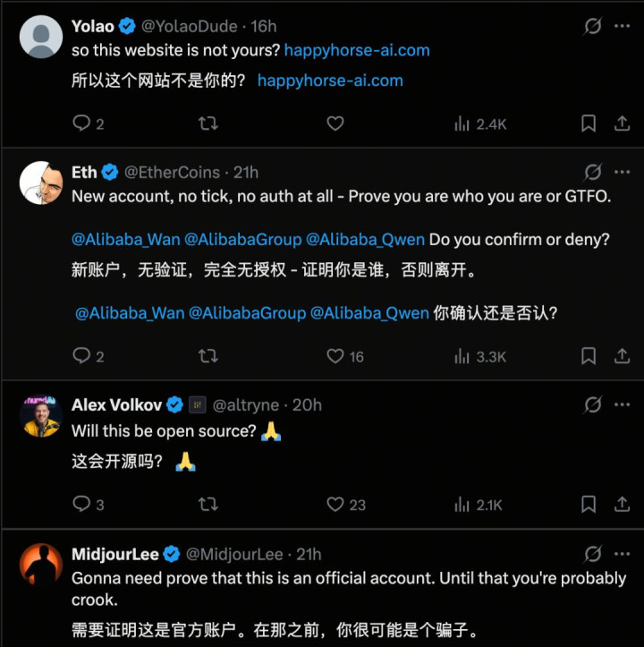644x647 pixels.
Task: Open Alex Volkov's profile avatar
Action: click(41, 416)
